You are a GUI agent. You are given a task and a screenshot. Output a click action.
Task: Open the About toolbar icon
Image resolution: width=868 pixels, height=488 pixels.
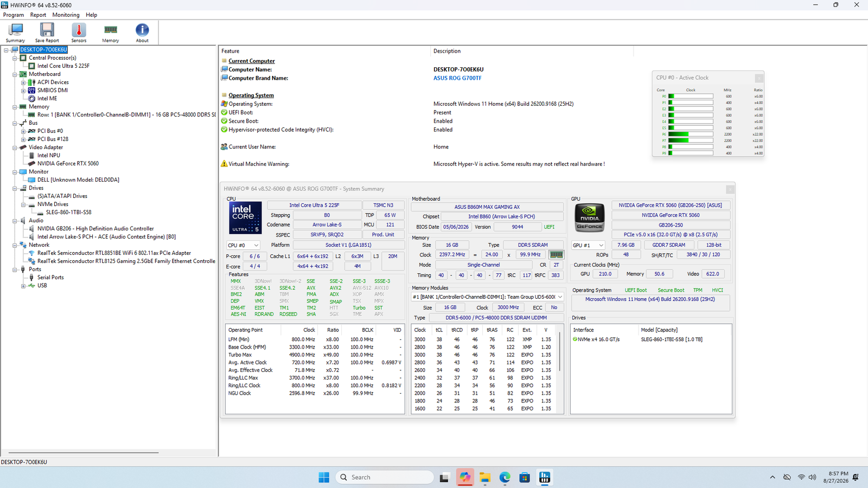(142, 33)
